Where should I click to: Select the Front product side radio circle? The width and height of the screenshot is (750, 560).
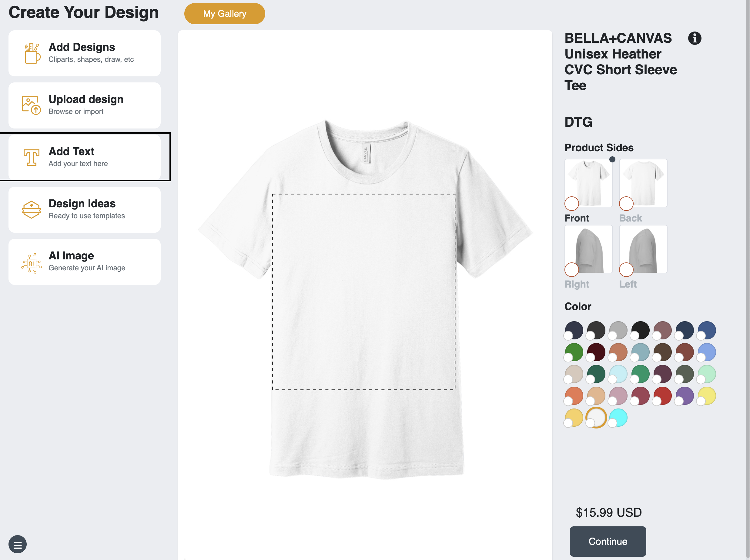[x=572, y=203]
